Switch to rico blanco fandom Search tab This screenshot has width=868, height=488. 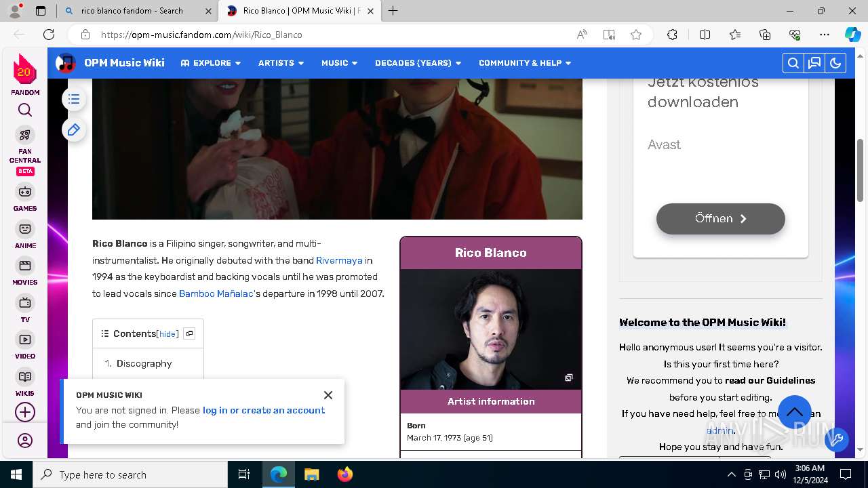point(140,11)
